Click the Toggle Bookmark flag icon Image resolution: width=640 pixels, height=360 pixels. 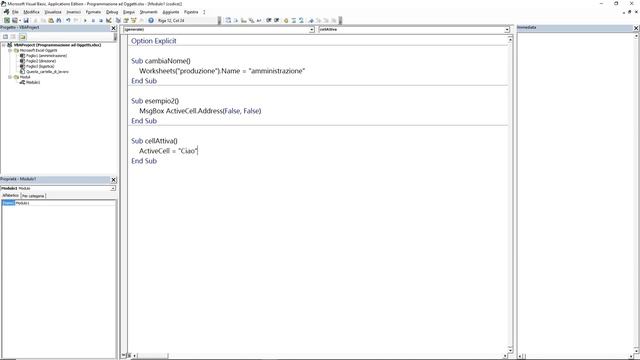311,20
